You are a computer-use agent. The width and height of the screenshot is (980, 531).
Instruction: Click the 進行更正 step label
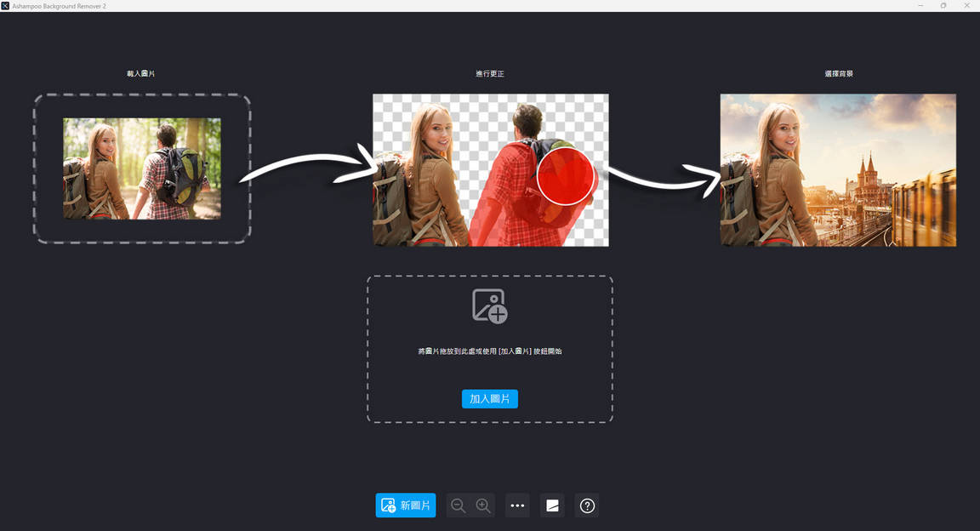point(490,74)
